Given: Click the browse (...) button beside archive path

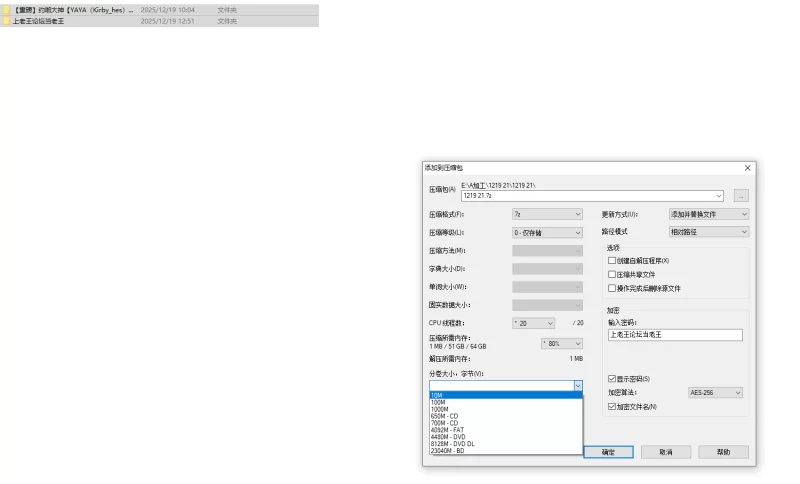Looking at the screenshot, I should pos(740,196).
